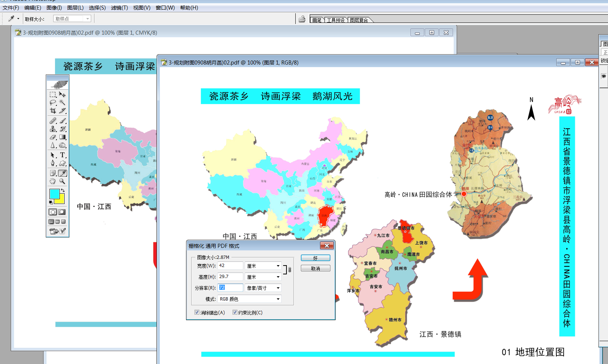Screen dimensions: 608x364
Task: Select the Pen tool
Action: point(53,163)
